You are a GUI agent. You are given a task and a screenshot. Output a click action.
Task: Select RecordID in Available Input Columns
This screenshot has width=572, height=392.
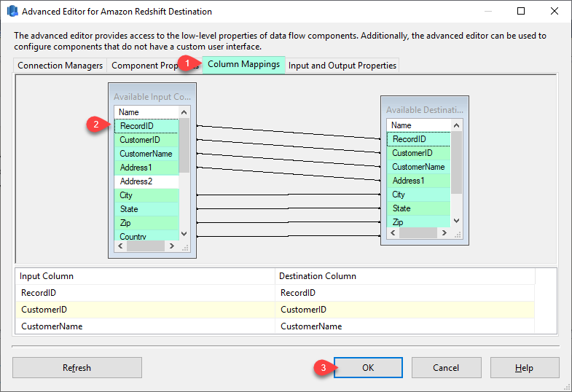pyautogui.click(x=146, y=126)
